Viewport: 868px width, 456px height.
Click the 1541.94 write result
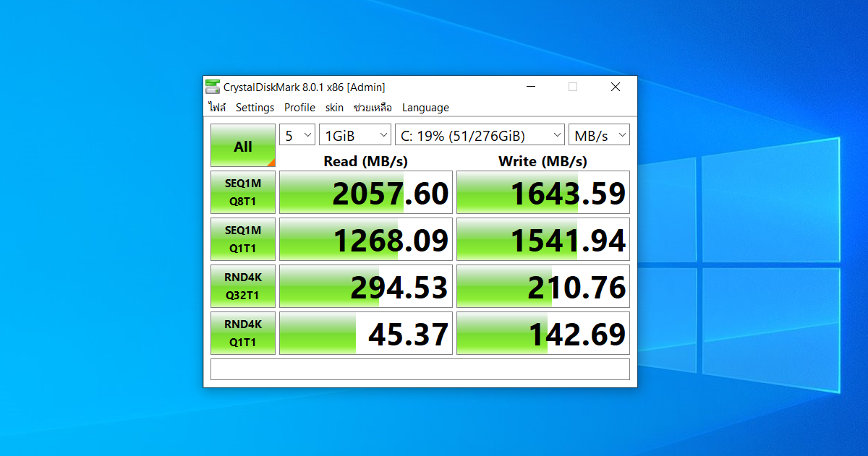pos(543,240)
